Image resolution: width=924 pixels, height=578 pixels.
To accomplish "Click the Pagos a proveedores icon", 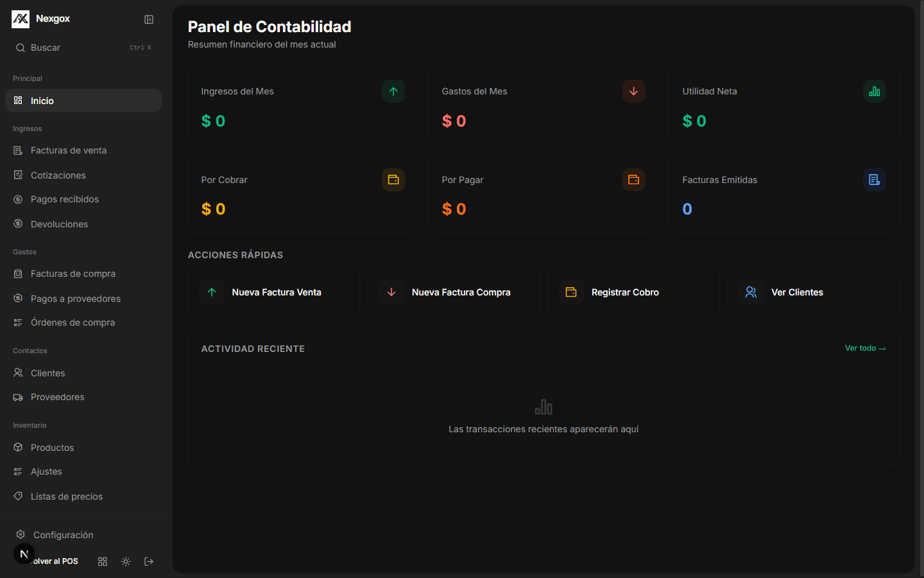I will (x=18, y=298).
